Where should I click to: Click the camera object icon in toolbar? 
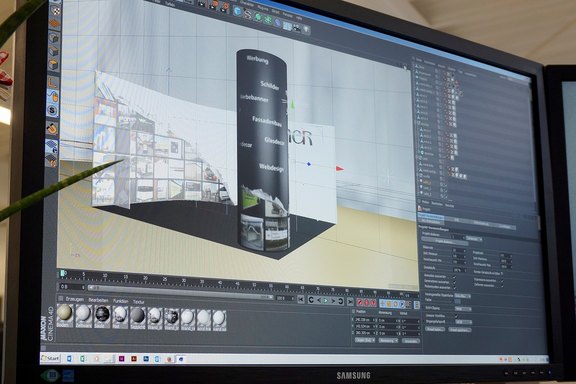point(296,28)
